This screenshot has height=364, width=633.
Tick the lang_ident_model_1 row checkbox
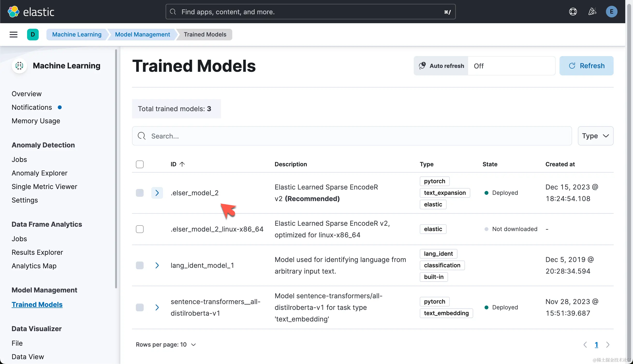140,265
